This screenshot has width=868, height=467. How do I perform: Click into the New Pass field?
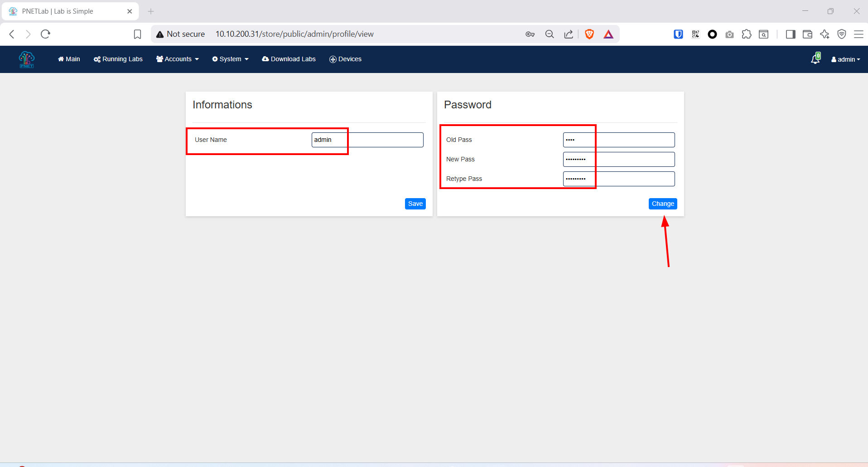click(619, 159)
